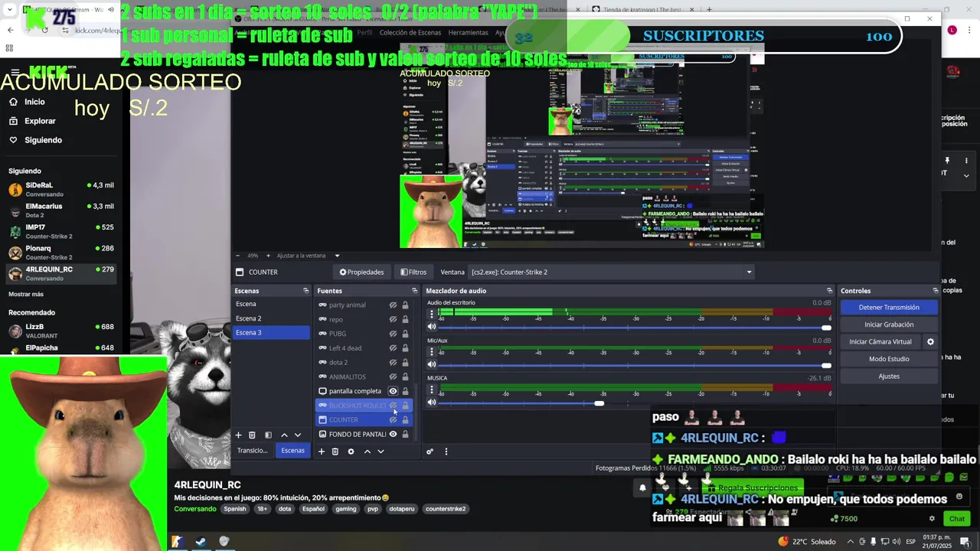
Task: Mute the MUSICA speaker icon
Action: pyautogui.click(x=432, y=403)
